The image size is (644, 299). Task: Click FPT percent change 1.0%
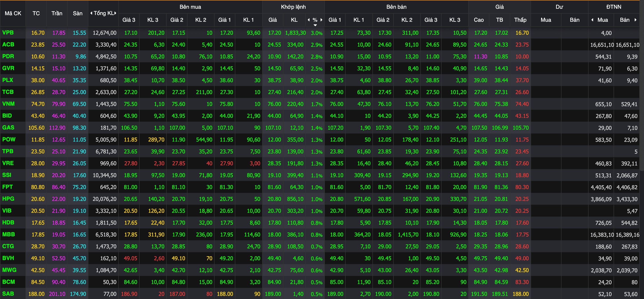pos(317,187)
